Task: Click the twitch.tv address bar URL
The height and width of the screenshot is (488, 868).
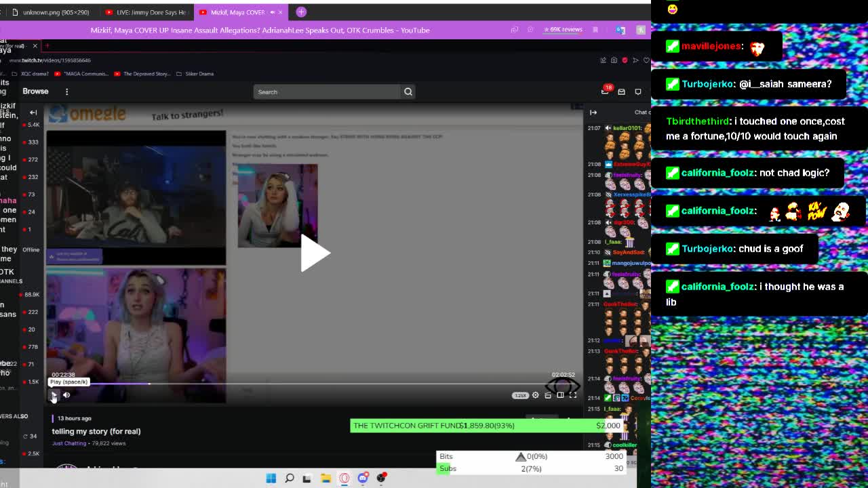Action: pyautogui.click(x=50, y=60)
